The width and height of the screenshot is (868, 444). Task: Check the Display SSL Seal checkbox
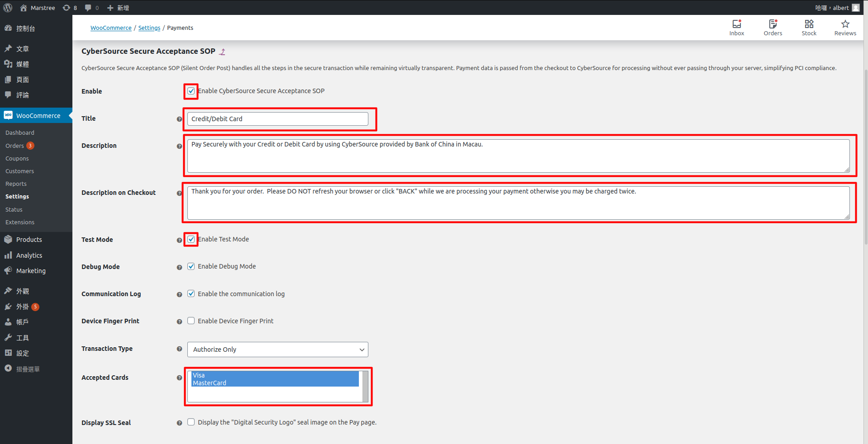click(191, 422)
